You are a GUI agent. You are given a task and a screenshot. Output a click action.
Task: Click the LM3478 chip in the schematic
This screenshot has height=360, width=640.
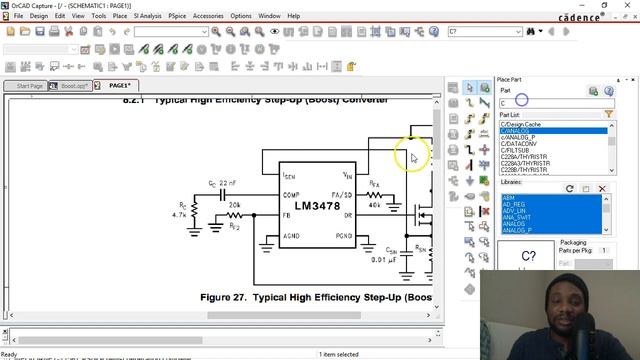pyautogui.click(x=317, y=205)
